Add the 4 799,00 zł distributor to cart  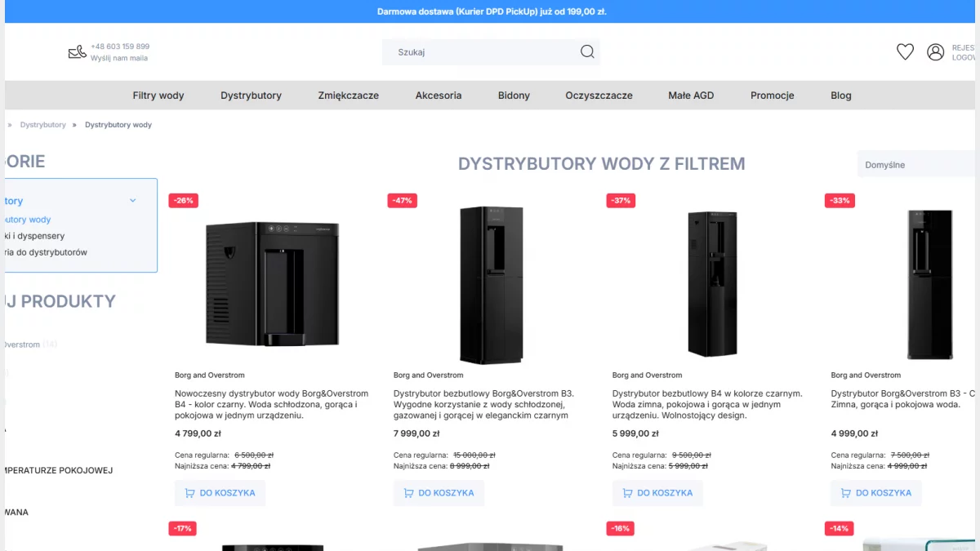pos(220,493)
